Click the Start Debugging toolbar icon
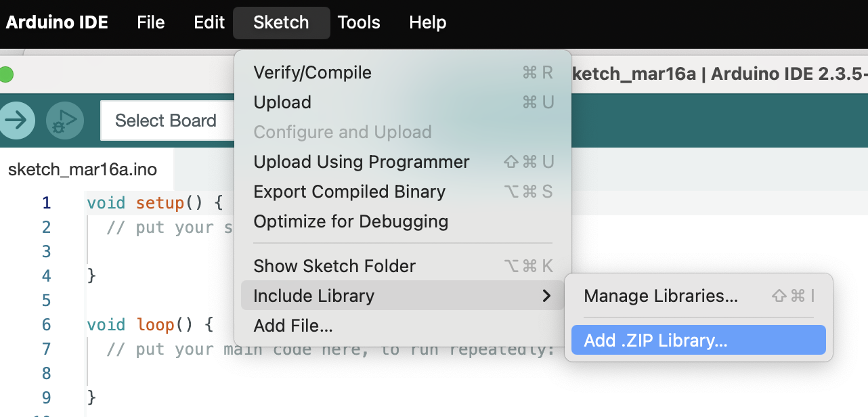 click(64, 120)
